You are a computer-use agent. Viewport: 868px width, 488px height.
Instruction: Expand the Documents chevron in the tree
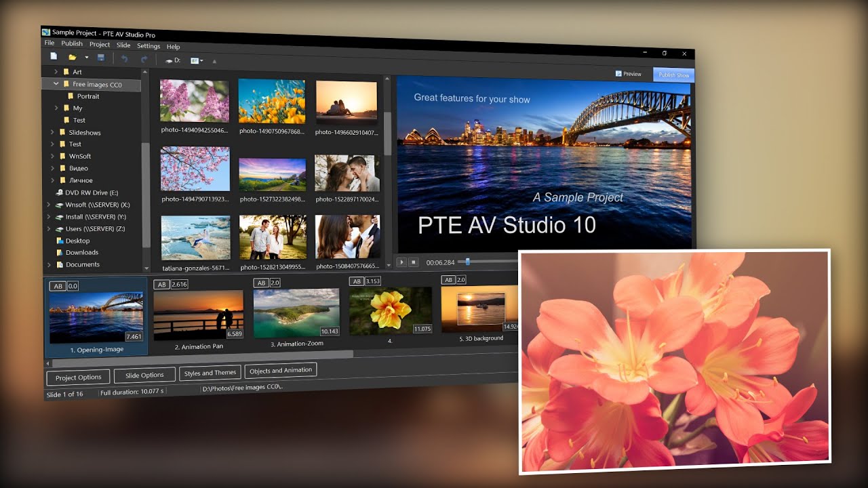(48, 264)
